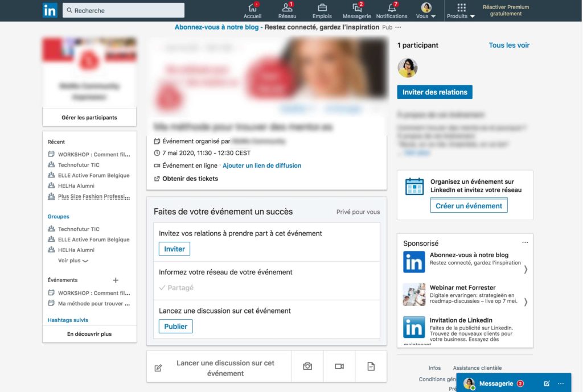Click the document attach icon

(x=371, y=366)
